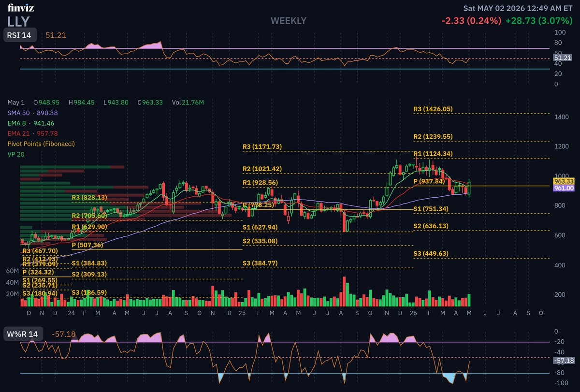Click the close value C963.33

[150, 102]
